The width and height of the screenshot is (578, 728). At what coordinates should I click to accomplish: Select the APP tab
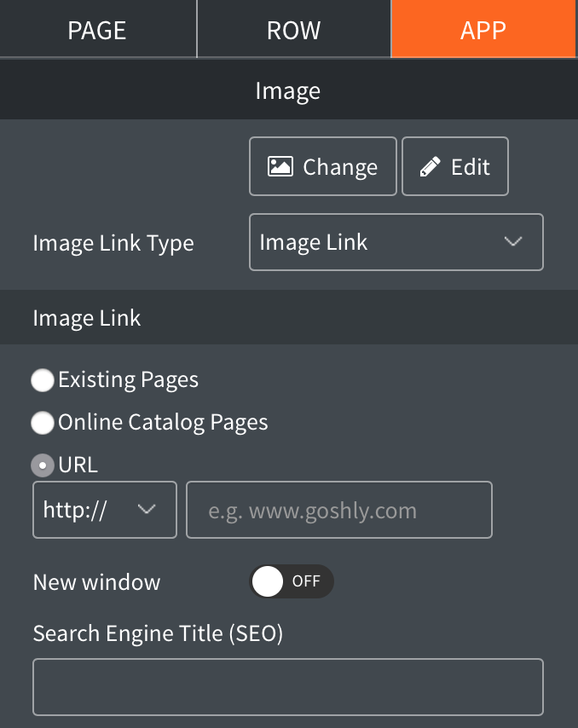coord(483,30)
